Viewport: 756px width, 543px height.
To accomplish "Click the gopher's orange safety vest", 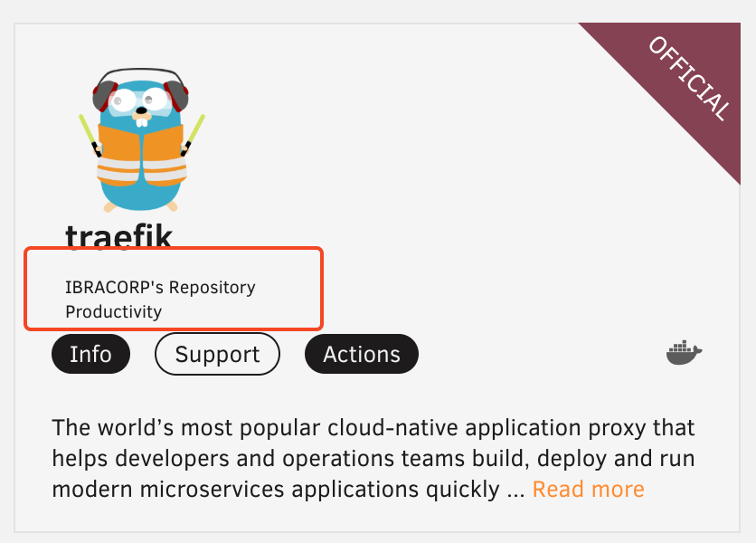I will [141, 154].
